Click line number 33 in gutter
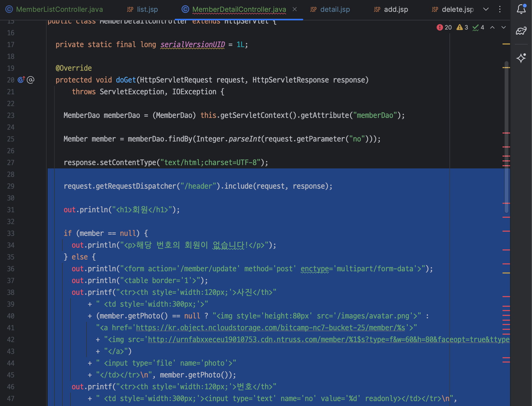Screen dimensions: 532x406 pyautogui.click(x=11, y=233)
